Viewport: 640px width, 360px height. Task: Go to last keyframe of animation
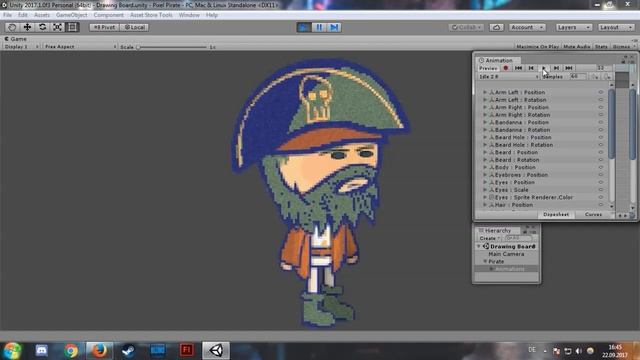[x=569, y=68]
